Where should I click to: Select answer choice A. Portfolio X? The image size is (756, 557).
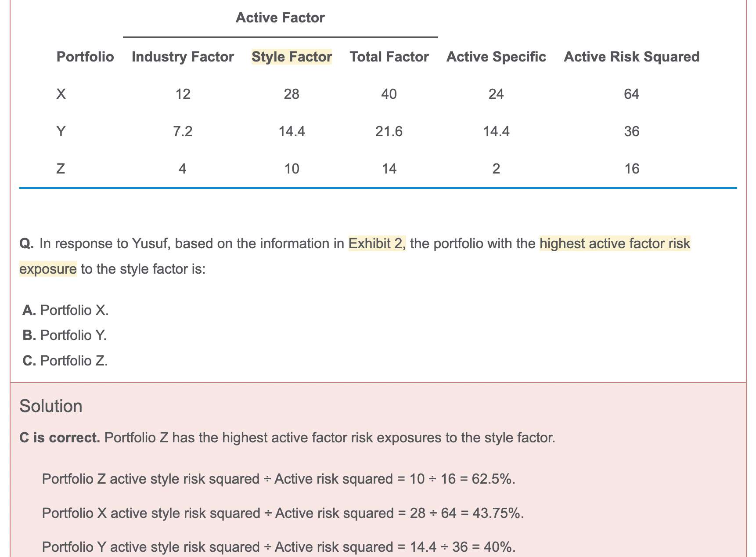(x=66, y=310)
